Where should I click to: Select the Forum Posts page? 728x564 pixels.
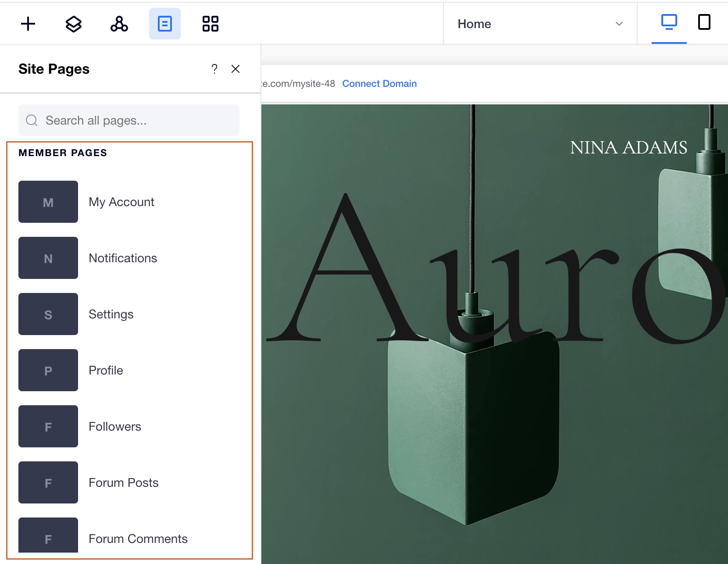pos(123,482)
